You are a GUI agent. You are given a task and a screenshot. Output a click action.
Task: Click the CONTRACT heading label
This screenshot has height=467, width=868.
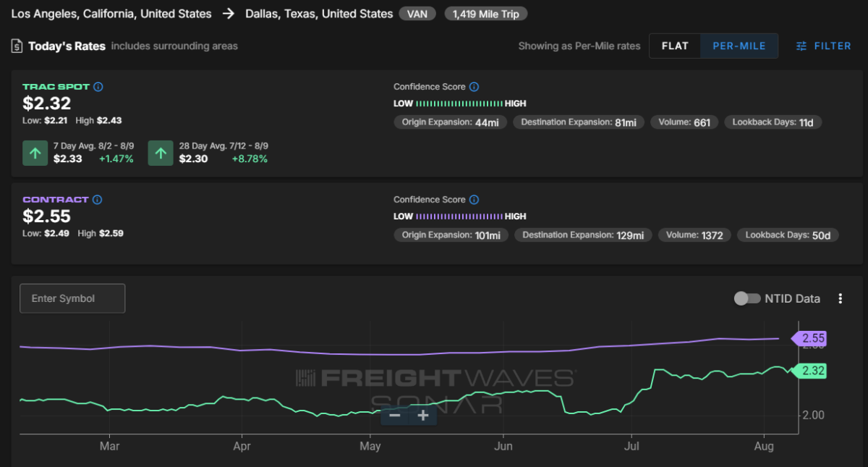pyautogui.click(x=56, y=200)
